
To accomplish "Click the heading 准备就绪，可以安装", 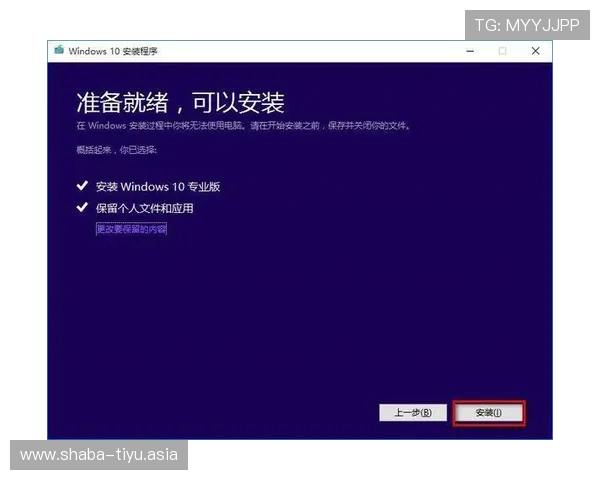I will 180,103.
